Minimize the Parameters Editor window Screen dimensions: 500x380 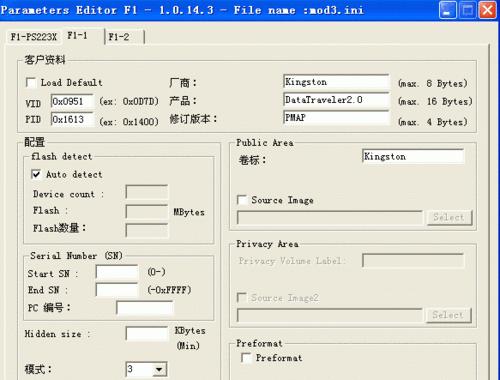pyautogui.click(x=448, y=10)
